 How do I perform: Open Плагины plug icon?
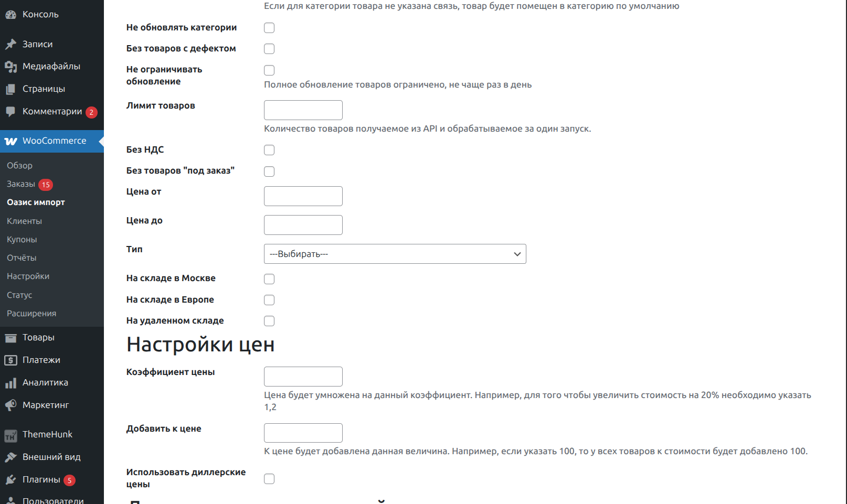[10, 480]
